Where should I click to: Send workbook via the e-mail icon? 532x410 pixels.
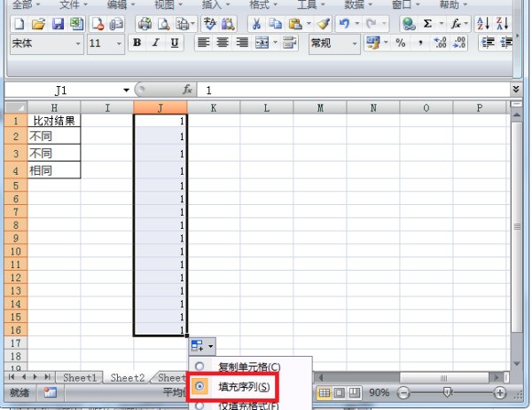[x=115, y=24]
